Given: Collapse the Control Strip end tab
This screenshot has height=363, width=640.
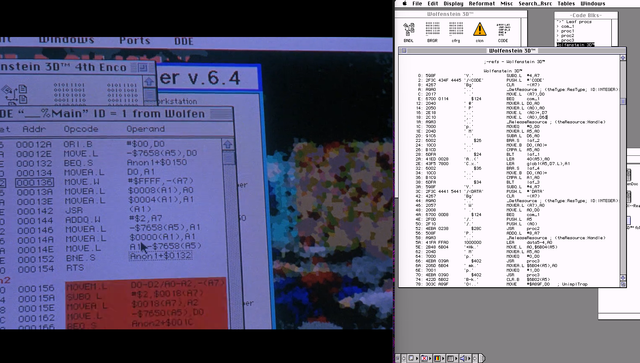Looking at the screenshot, I should click(482, 359).
